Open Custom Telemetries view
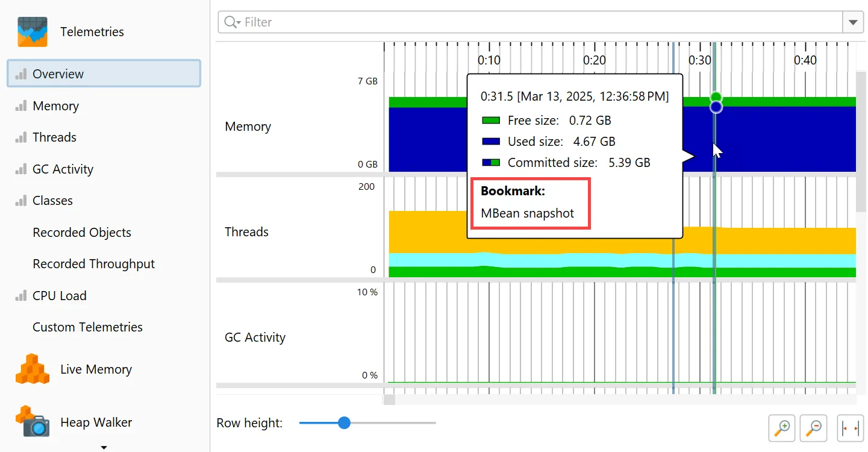Viewport: 868px width, 452px height. (x=87, y=327)
